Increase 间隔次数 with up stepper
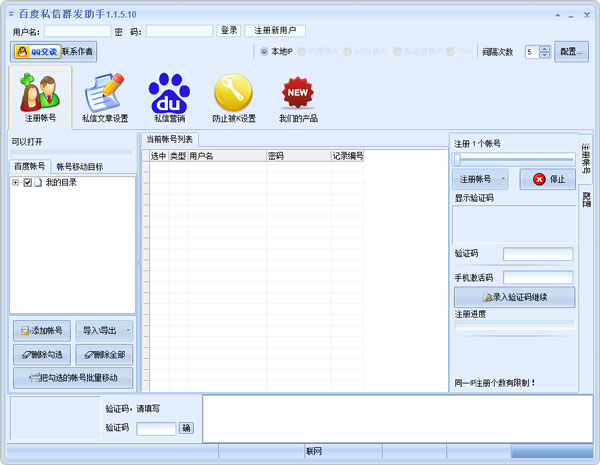 pyautogui.click(x=545, y=49)
